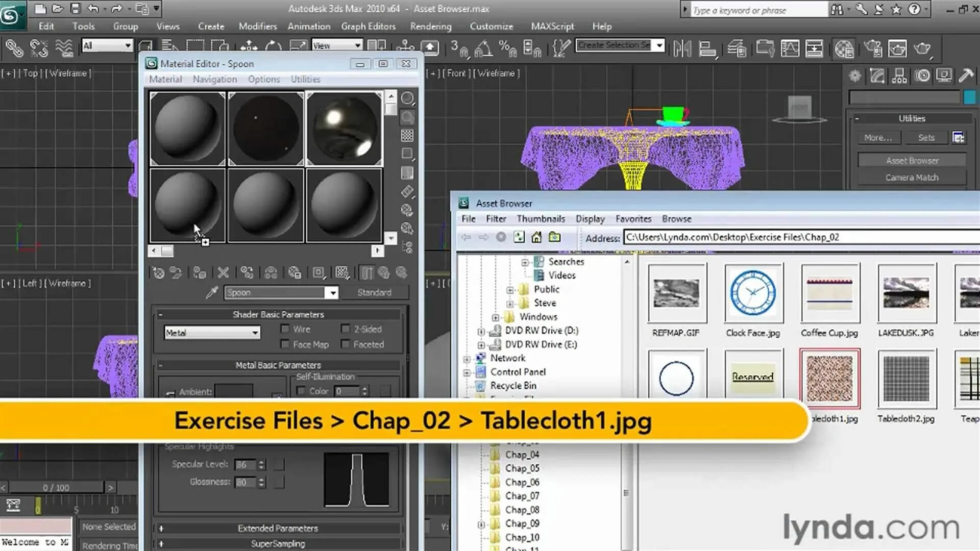This screenshot has width=980, height=551.
Task: Open the Modifiers menu
Action: pos(257,26)
